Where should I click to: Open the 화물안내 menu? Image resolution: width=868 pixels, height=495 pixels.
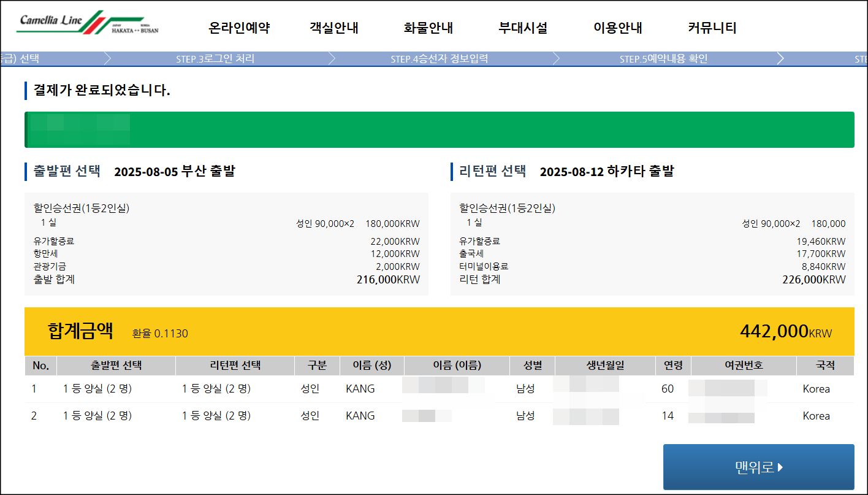point(428,28)
